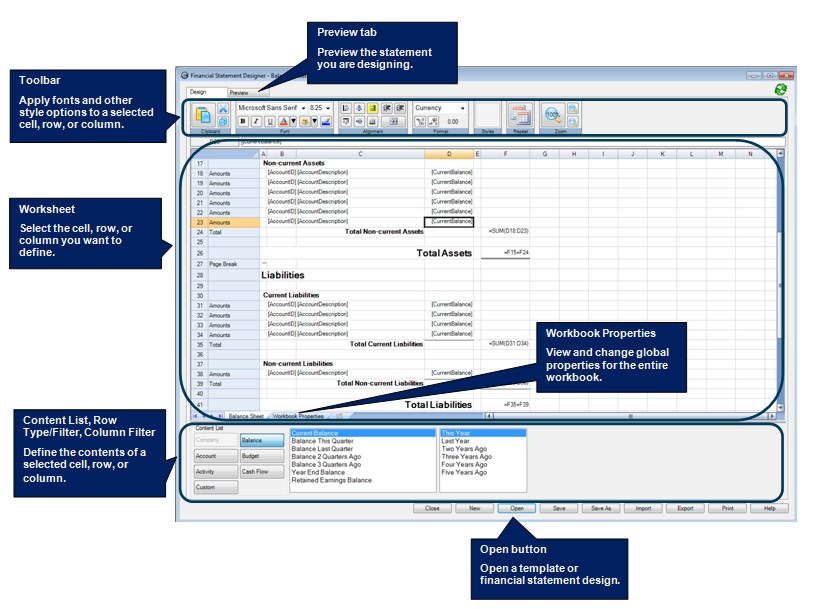Viewport: 814px width, 609px height.
Task: Click the Paste clipboard icon
Action: 204,115
